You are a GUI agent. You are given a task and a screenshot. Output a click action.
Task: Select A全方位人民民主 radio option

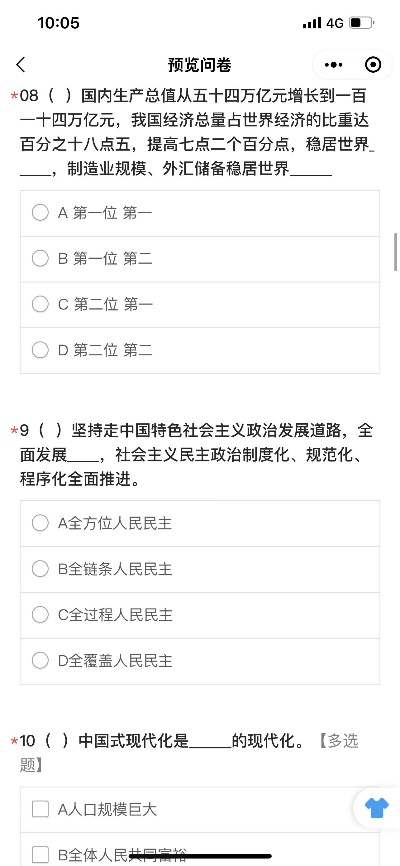pyautogui.click(x=200, y=524)
